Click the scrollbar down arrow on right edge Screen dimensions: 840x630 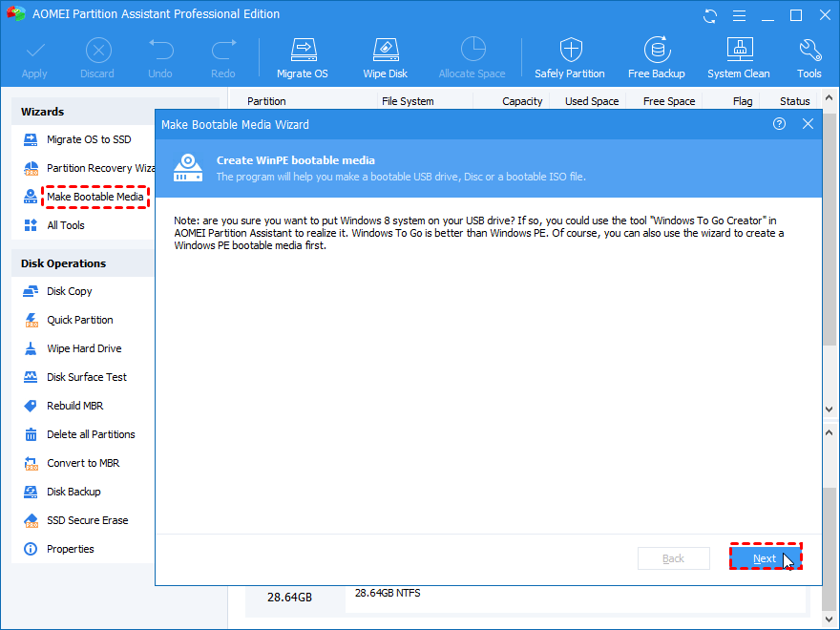(x=829, y=409)
